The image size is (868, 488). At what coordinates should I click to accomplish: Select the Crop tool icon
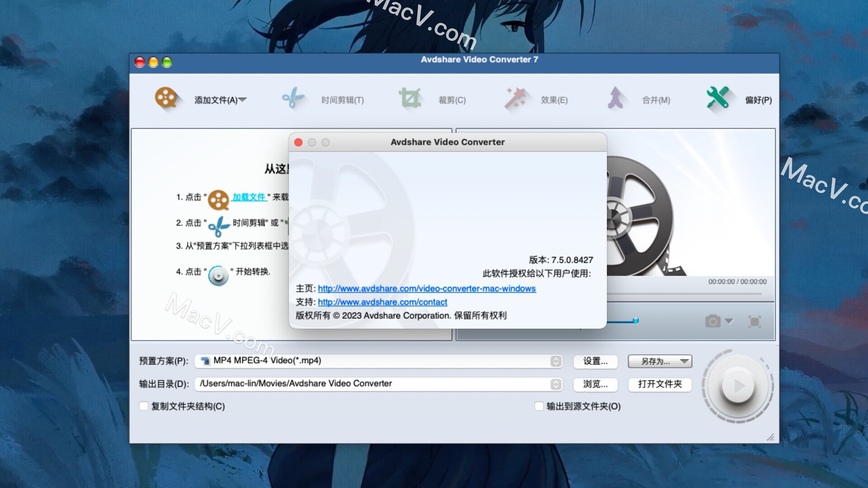coord(410,98)
